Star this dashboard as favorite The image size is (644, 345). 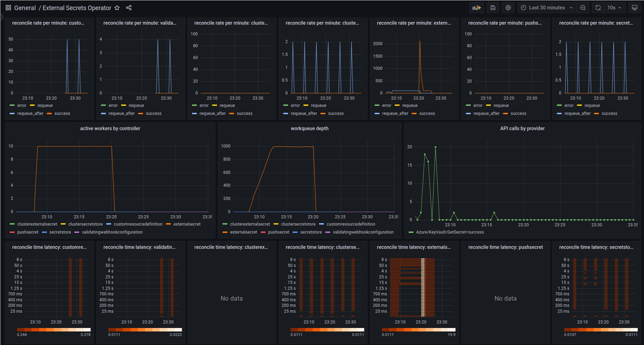point(117,7)
